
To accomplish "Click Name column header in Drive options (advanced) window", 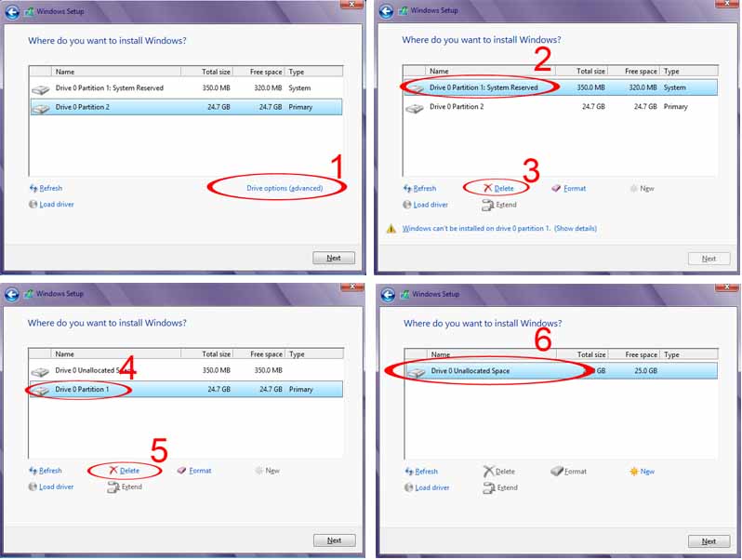I will coord(116,72).
